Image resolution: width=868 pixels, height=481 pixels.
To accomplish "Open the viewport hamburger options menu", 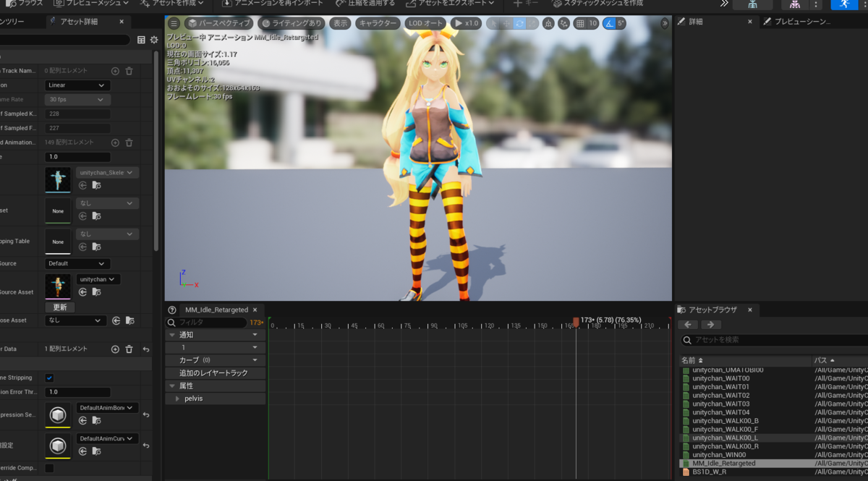I will pyautogui.click(x=174, y=23).
